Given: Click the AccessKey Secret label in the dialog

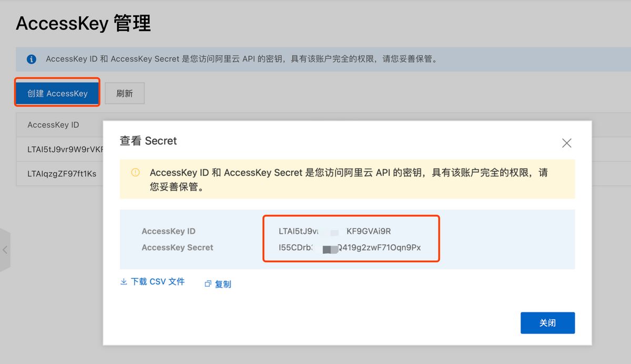Looking at the screenshot, I should [177, 247].
